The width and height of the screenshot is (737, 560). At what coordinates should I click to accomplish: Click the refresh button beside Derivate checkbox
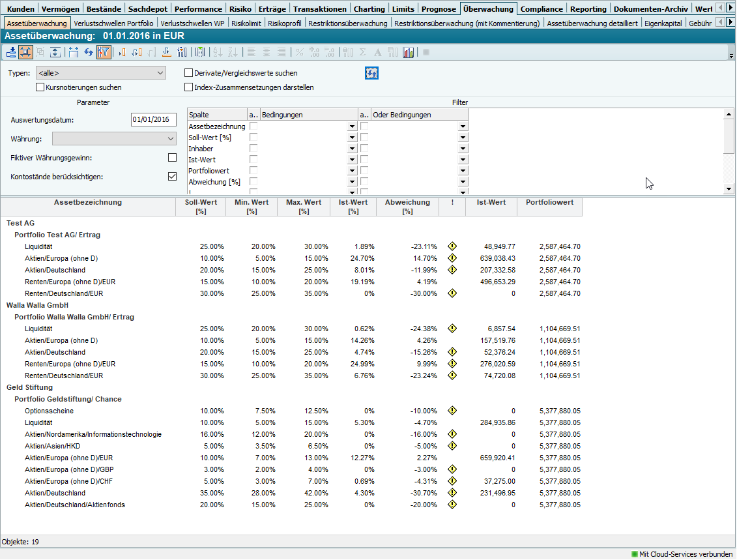(x=371, y=74)
